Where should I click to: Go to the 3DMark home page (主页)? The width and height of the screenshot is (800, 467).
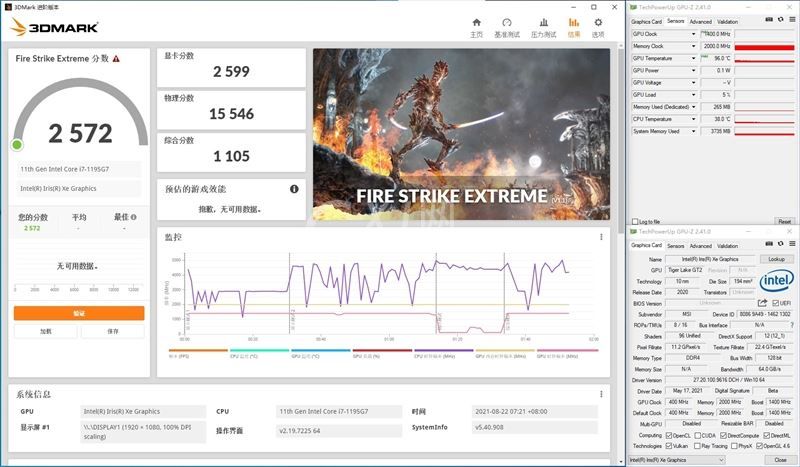coord(477,28)
